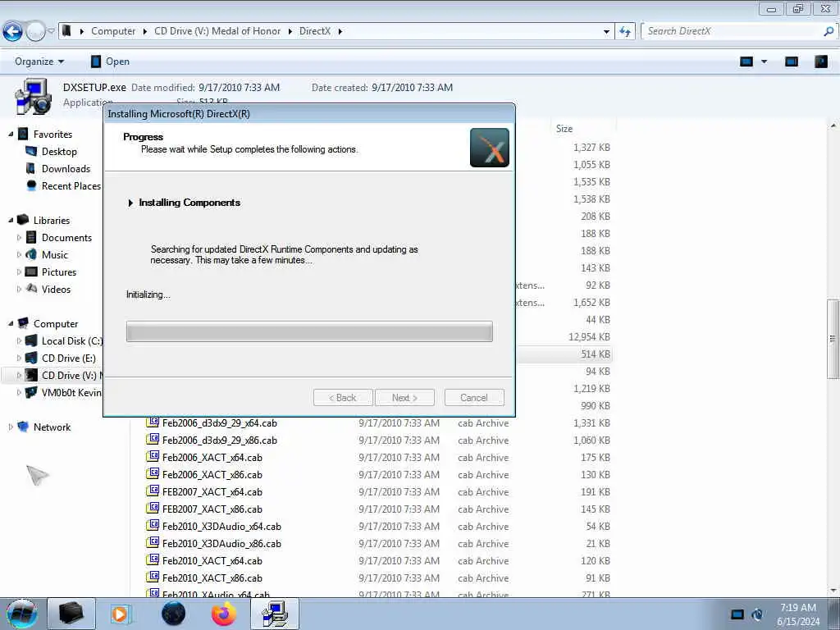840x630 pixels.
Task: Select the file Feb2010_XACT_x64.cab
Action: click(212, 561)
